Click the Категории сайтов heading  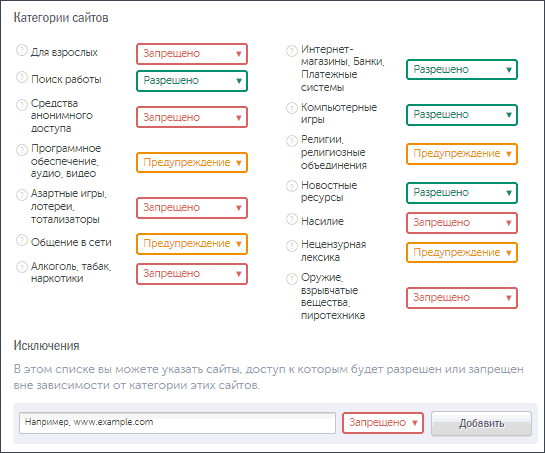(x=61, y=17)
